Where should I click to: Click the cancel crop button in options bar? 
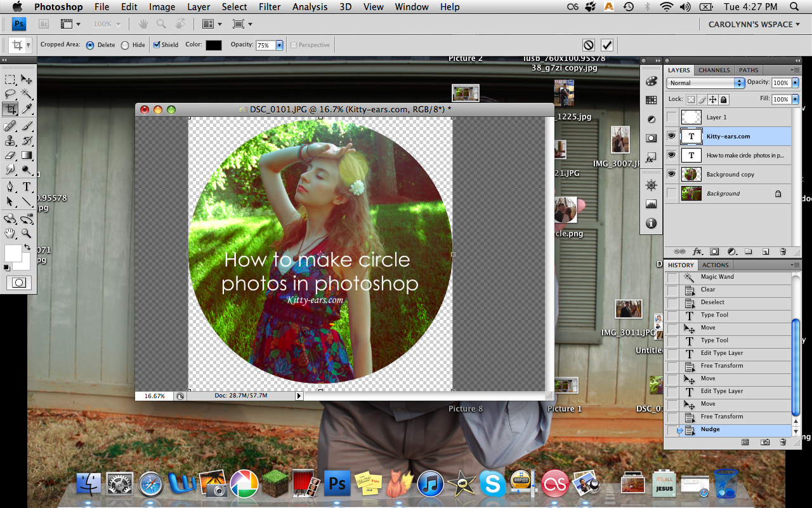588,44
